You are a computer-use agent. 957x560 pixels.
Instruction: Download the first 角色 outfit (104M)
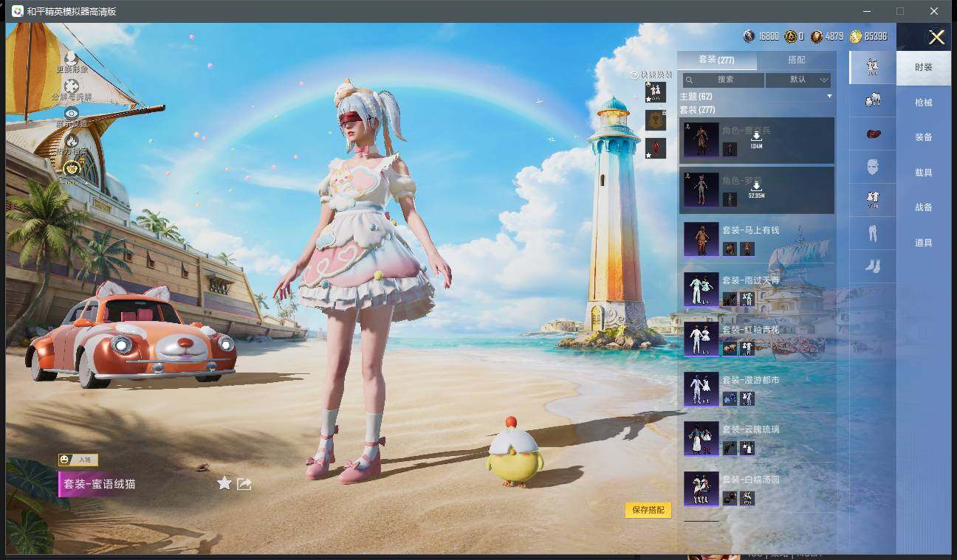[x=756, y=139]
